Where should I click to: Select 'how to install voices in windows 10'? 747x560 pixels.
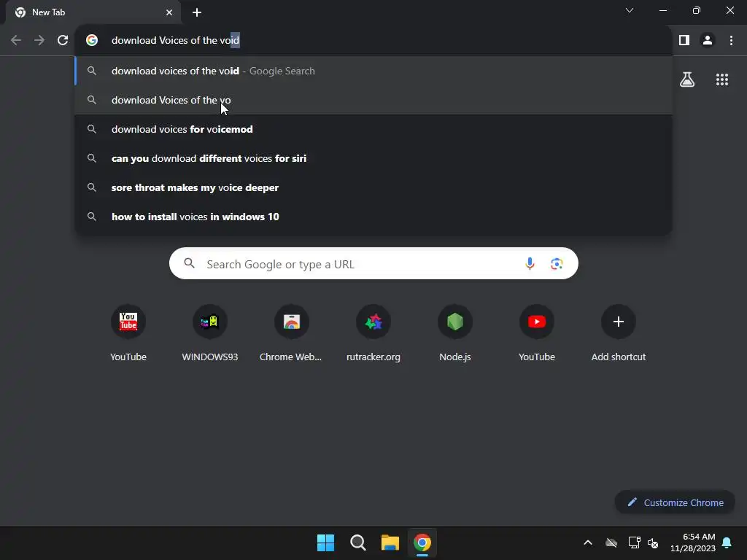click(x=373, y=217)
